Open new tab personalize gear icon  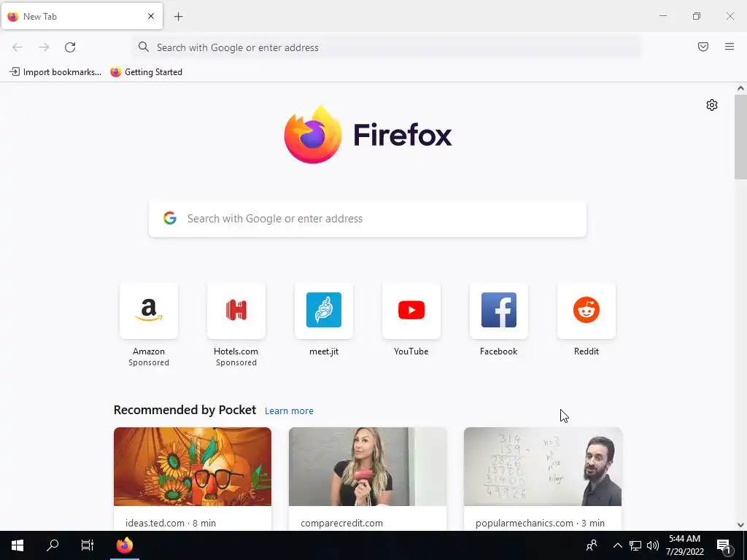coord(712,105)
